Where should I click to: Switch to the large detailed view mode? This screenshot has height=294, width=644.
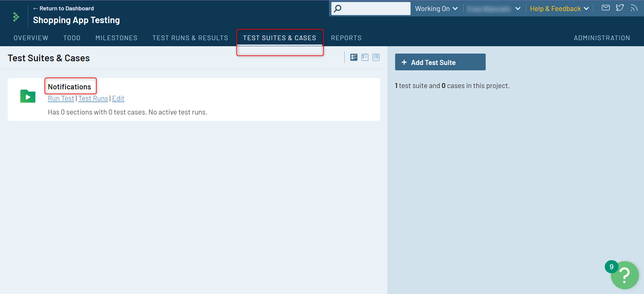click(x=354, y=57)
